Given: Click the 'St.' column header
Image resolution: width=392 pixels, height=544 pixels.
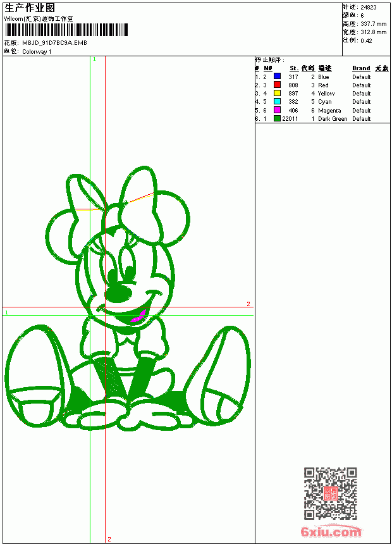Looking at the screenshot, I should (x=294, y=68).
